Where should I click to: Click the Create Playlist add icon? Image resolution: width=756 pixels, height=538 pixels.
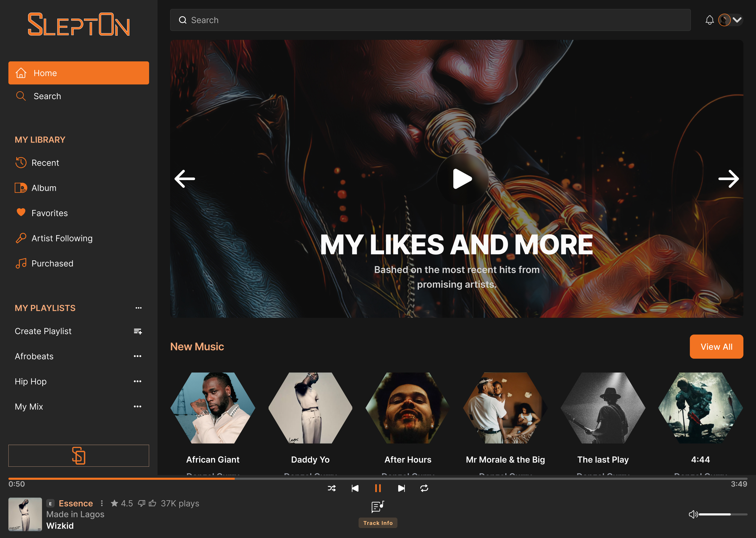[138, 331]
